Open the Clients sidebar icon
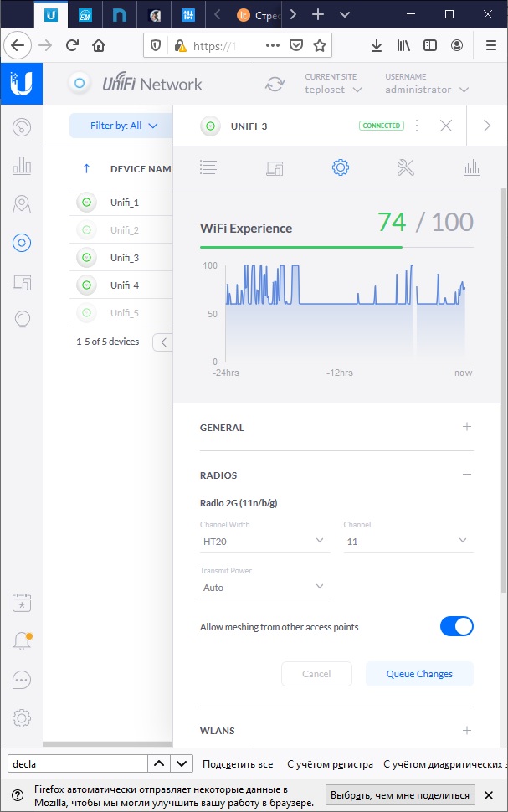 [x=22, y=283]
